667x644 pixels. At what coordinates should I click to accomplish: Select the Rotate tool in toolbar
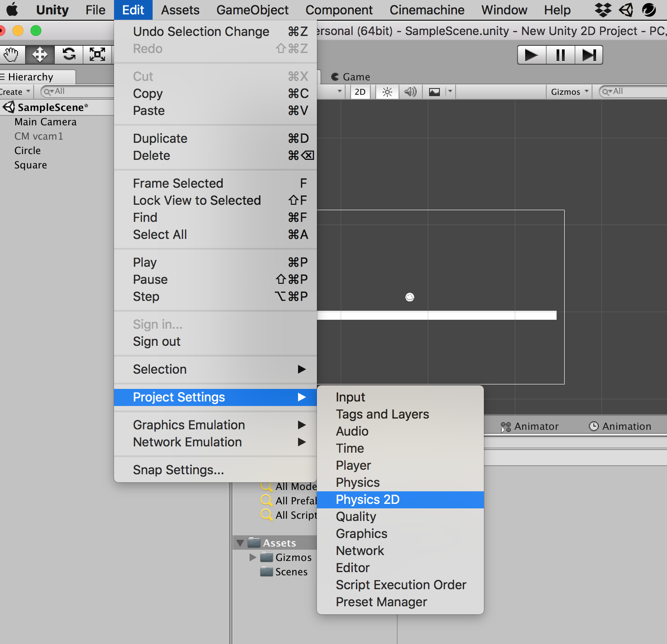tap(69, 55)
